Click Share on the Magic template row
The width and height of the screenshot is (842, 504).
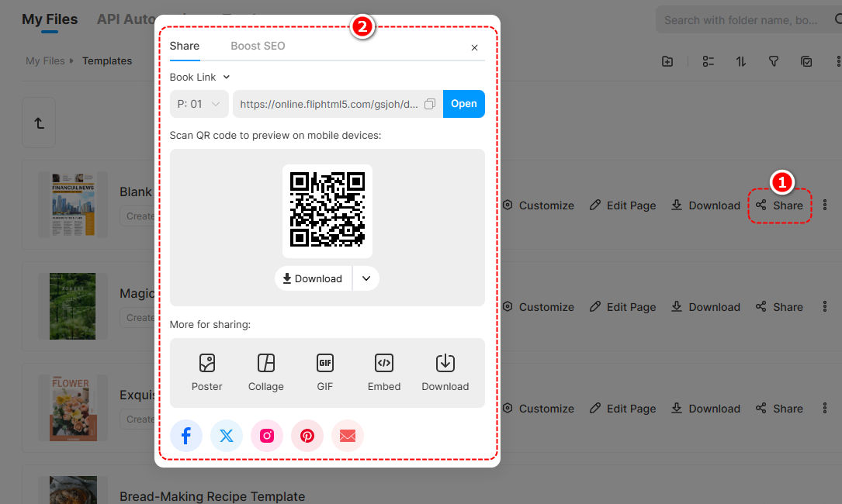(x=780, y=306)
